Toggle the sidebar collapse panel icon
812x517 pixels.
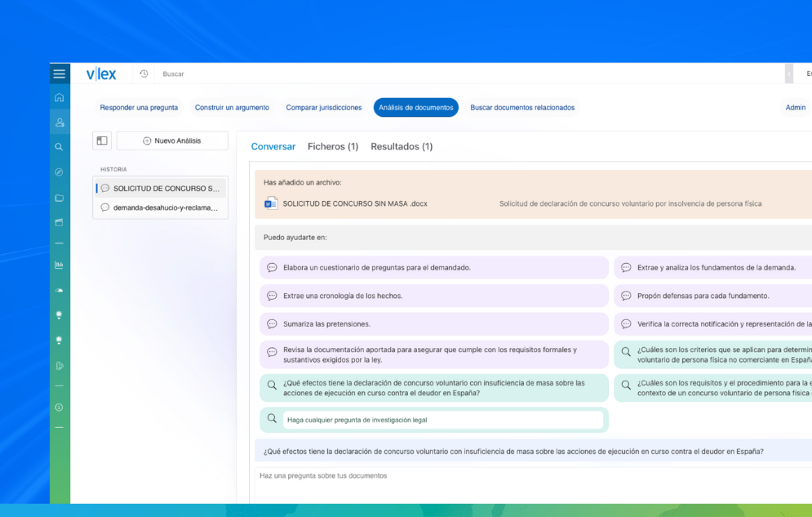[x=102, y=140]
